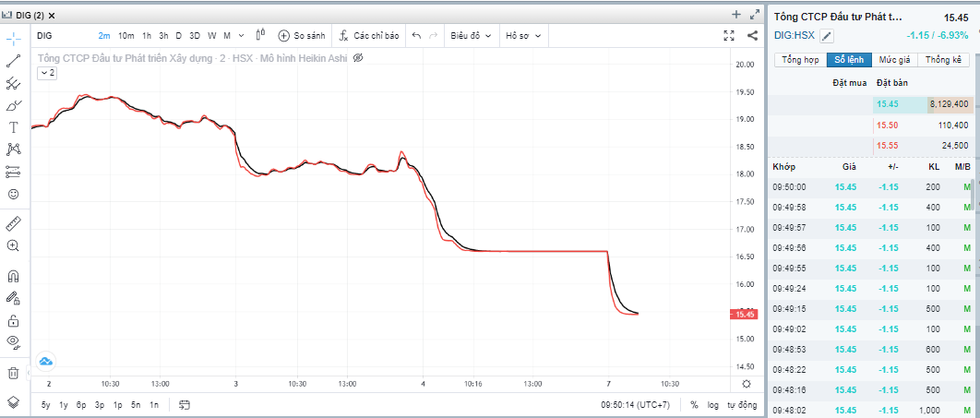Select the trend line drawing tool
The image size is (980, 418).
tap(14, 61)
